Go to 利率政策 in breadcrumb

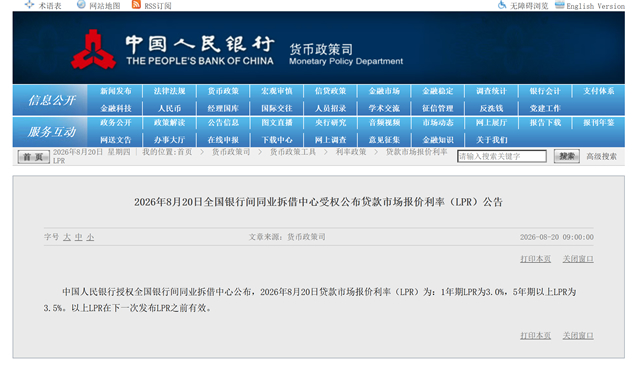pyautogui.click(x=351, y=152)
